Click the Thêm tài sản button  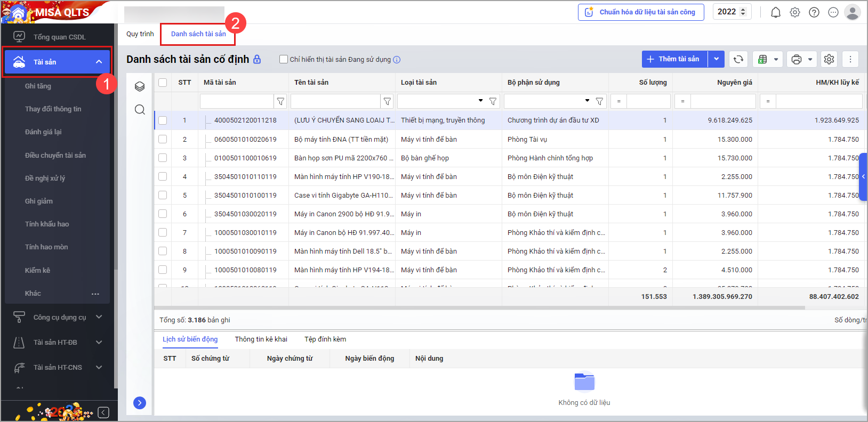point(674,59)
